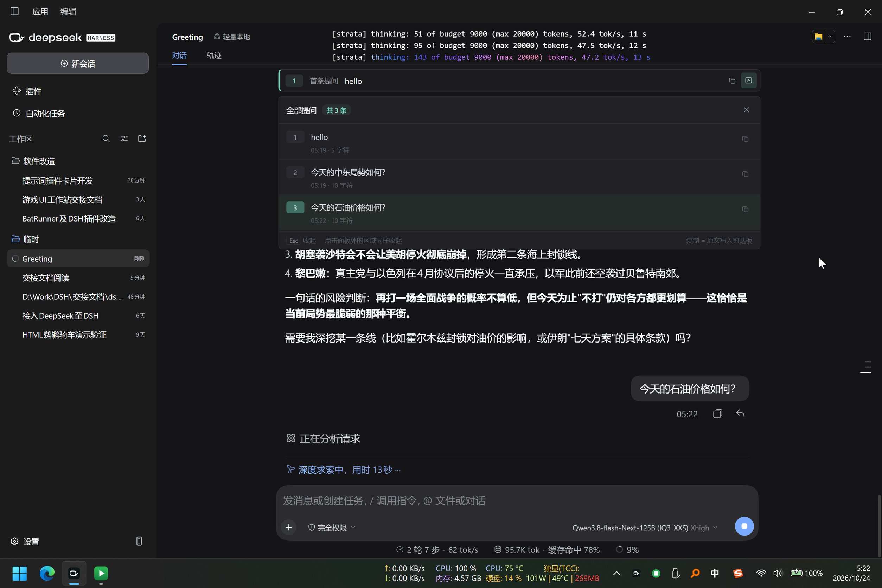This screenshot has width=882, height=588.
Task: Focus the message input field
Action: tap(517, 501)
